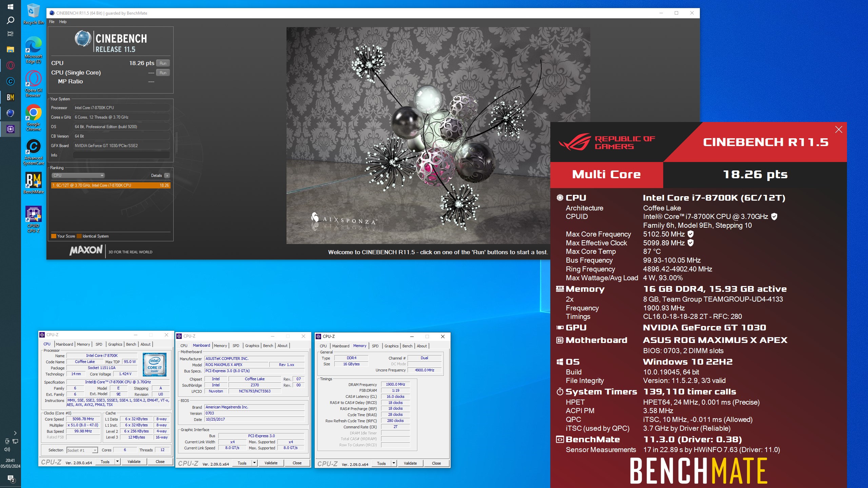Image resolution: width=868 pixels, height=488 pixels.
Task: Open the File menu in Cinebench
Action: tap(52, 22)
